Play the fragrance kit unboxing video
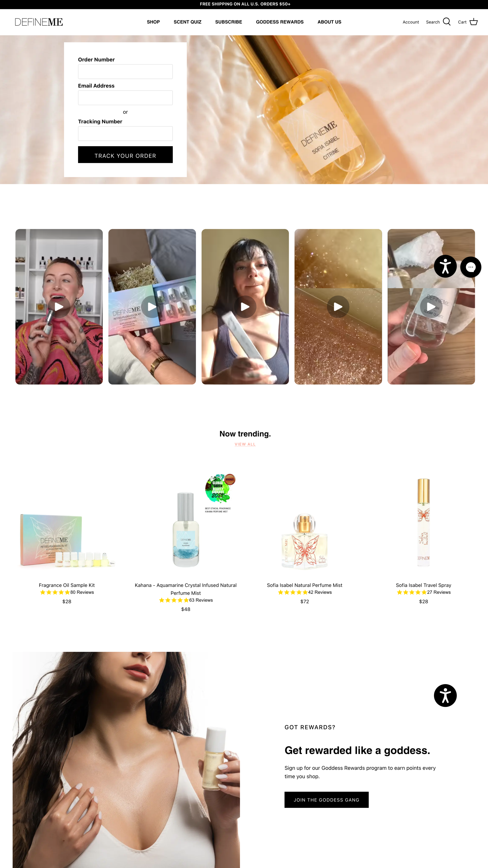Screen dimensions: 488x868 pyautogui.click(x=152, y=307)
